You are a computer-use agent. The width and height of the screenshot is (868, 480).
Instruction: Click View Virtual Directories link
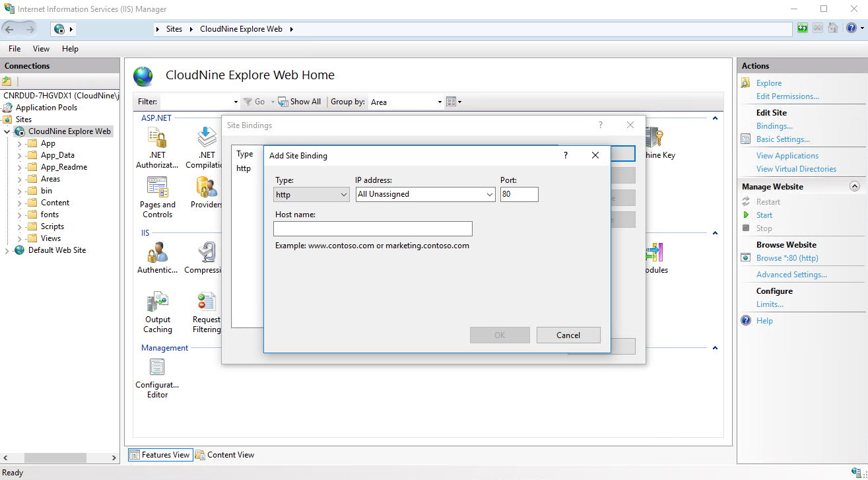pos(796,169)
